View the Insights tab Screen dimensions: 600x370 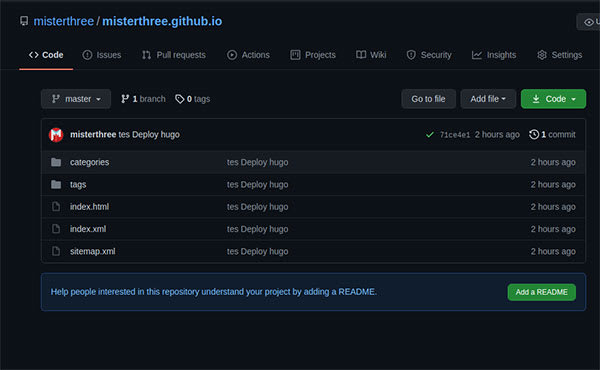coord(494,55)
